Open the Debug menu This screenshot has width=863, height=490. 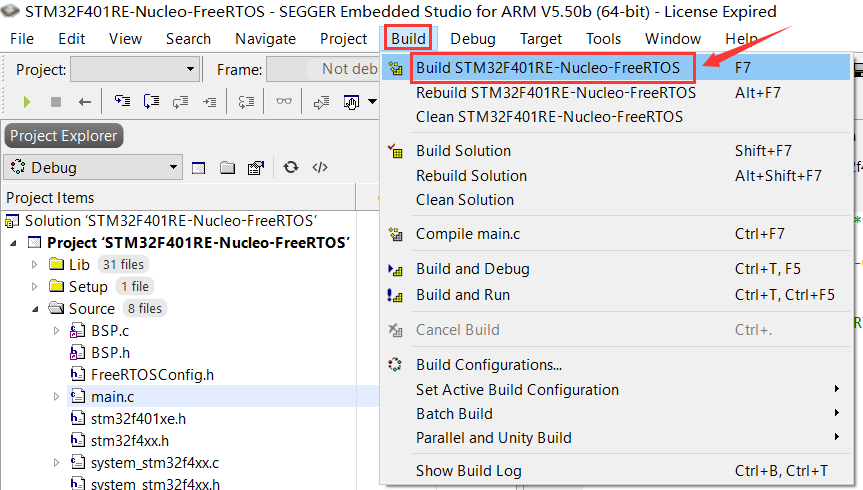click(x=473, y=39)
